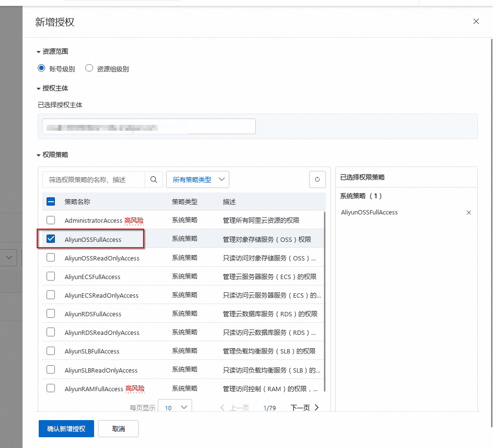
Task: Click the search magnifier icon for policy filter
Action: [153, 179]
